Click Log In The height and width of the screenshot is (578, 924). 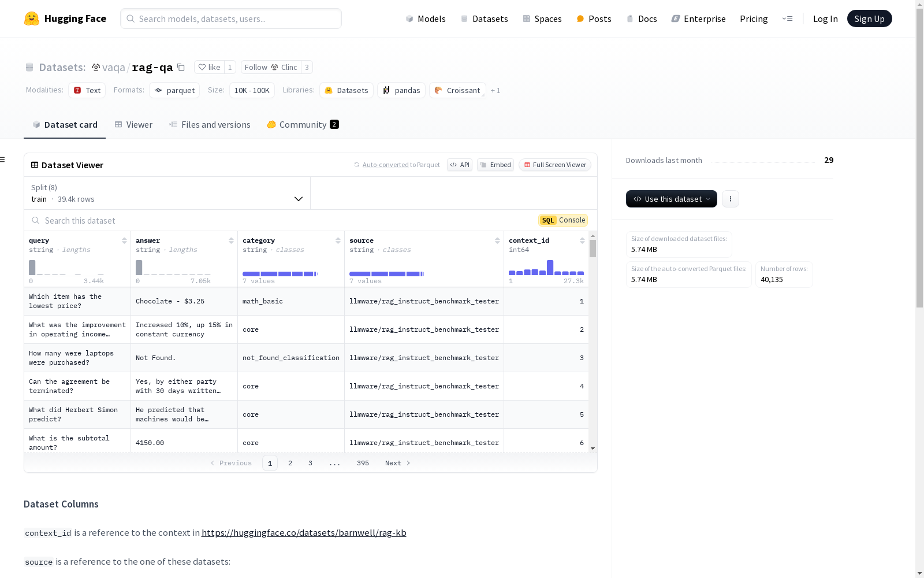click(x=825, y=18)
